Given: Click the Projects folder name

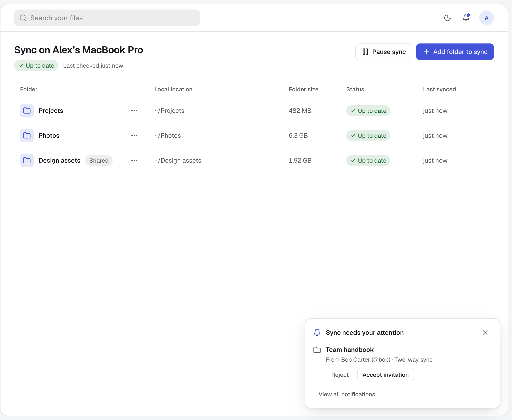Looking at the screenshot, I should tap(51, 111).
